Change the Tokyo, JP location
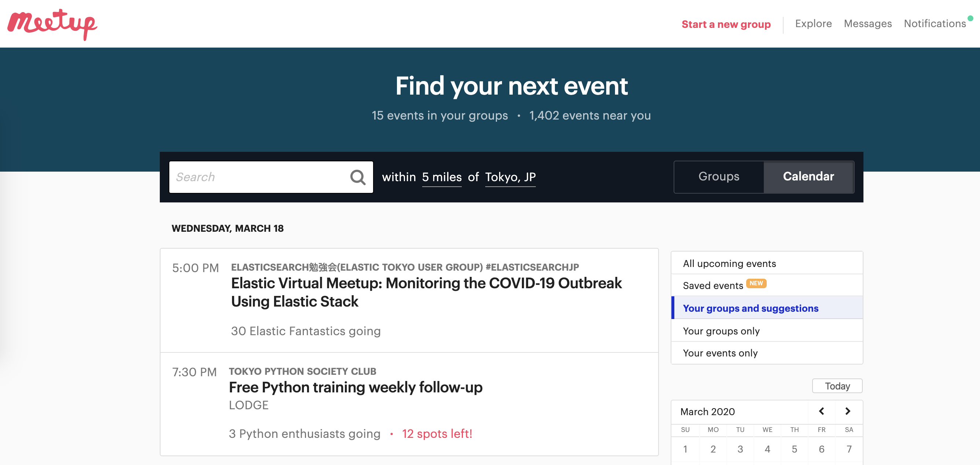Screen dimensions: 980x465 [x=510, y=177]
